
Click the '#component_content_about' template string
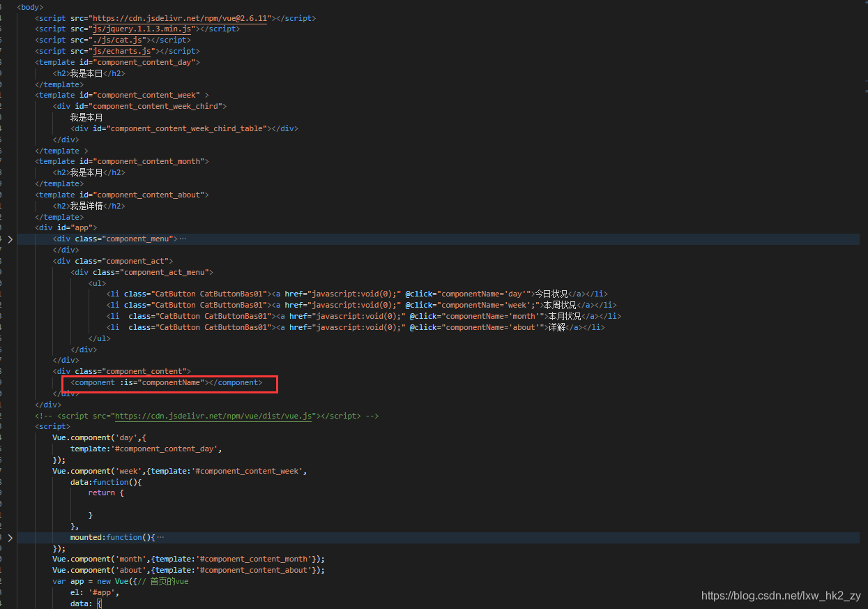coord(255,571)
